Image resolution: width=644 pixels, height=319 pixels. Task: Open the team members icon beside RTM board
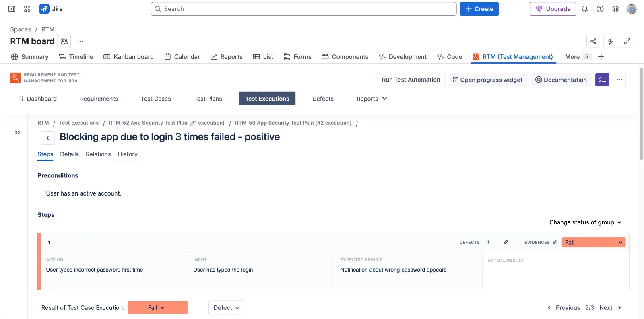pyautogui.click(x=64, y=41)
